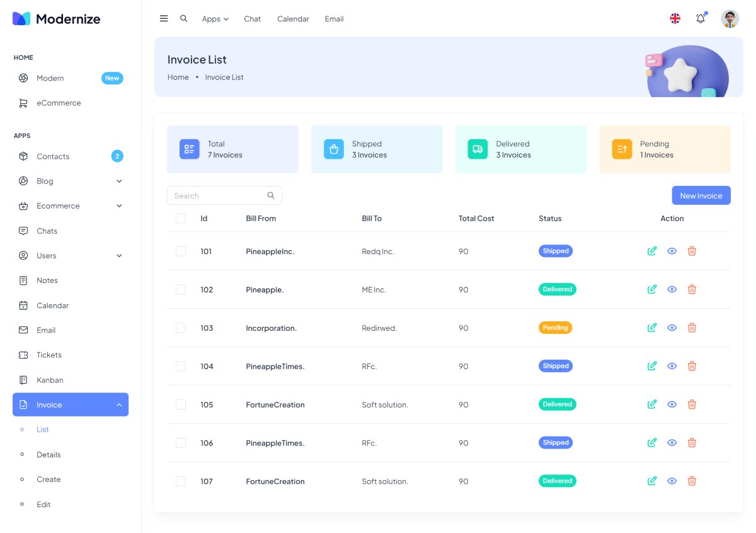Edit invoice 105 with the pencil icon
The image size is (756, 533).
pyautogui.click(x=652, y=404)
